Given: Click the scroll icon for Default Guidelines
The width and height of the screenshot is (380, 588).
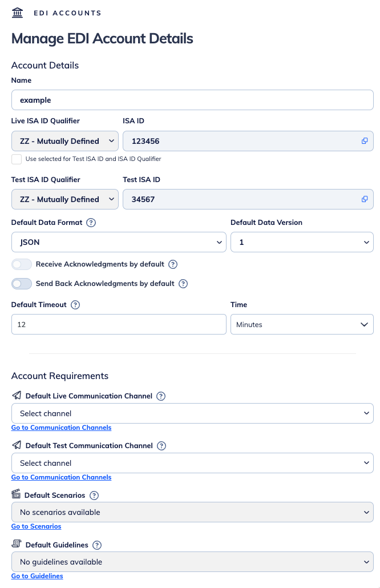Looking at the screenshot, I should point(17,543).
